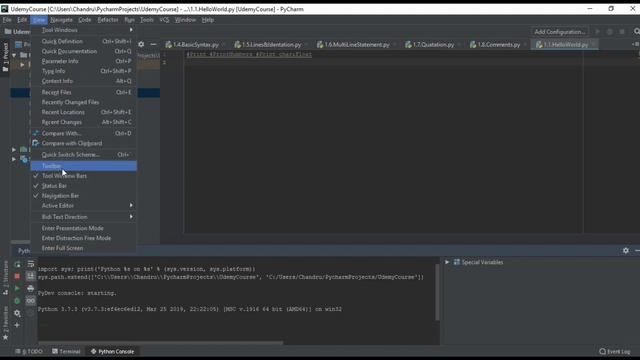The height and width of the screenshot is (360, 640).
Task: Stop the Python console process
Action: pyautogui.click(x=17, y=276)
